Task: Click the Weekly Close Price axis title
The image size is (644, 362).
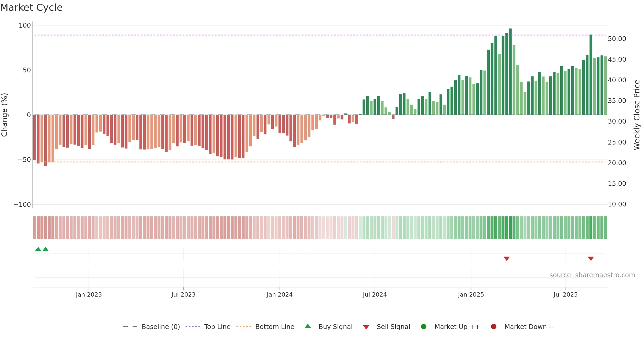Action: [x=637, y=115]
